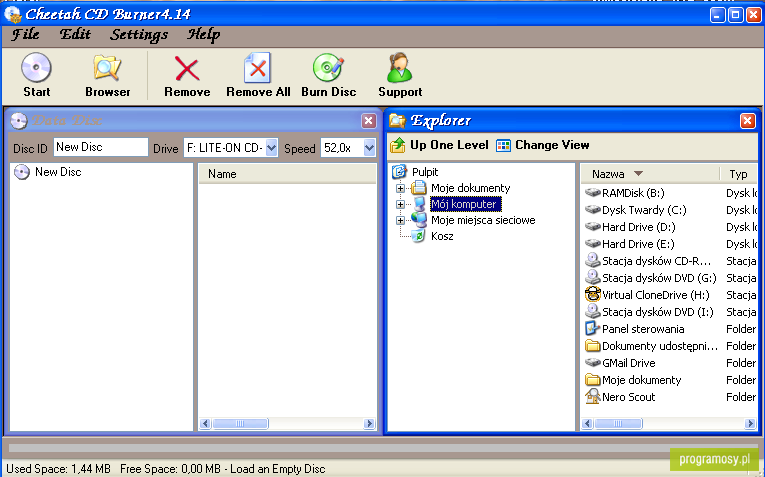Click the Kosz recycle bin icon
This screenshot has width=765, height=477.
(418, 236)
